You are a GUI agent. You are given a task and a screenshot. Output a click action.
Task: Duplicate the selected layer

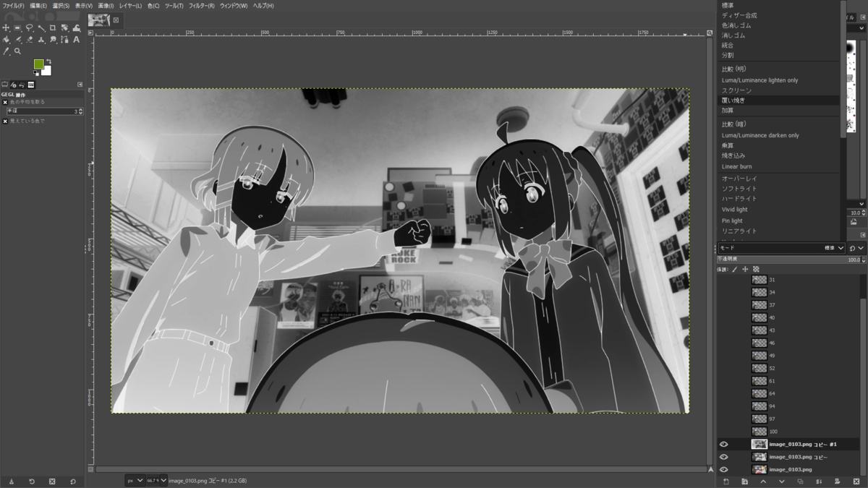point(800,481)
